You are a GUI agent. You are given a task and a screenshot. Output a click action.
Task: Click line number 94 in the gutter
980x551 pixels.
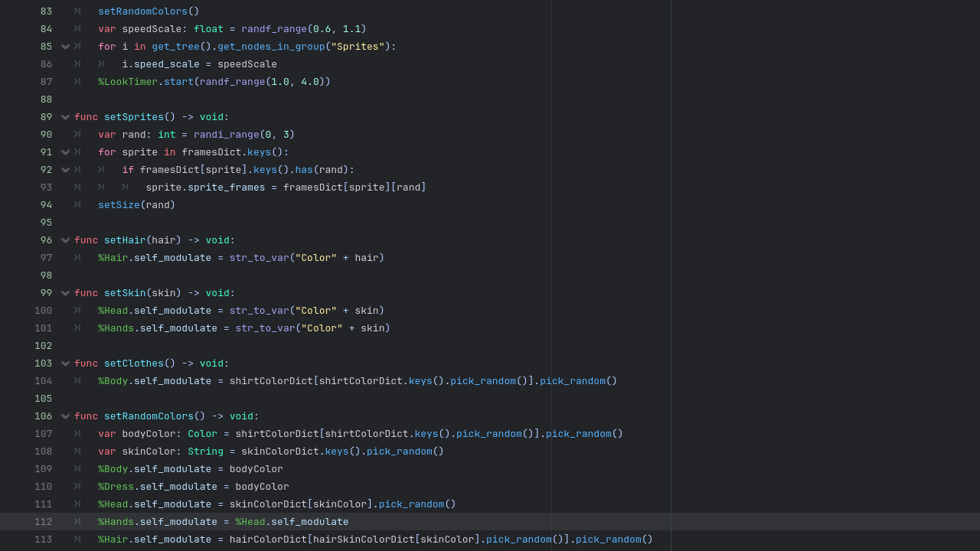click(x=46, y=205)
